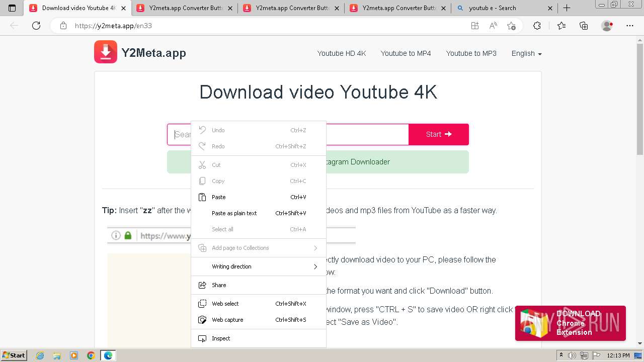Launch media player icon in taskbar
644x362 pixels.
click(74, 355)
